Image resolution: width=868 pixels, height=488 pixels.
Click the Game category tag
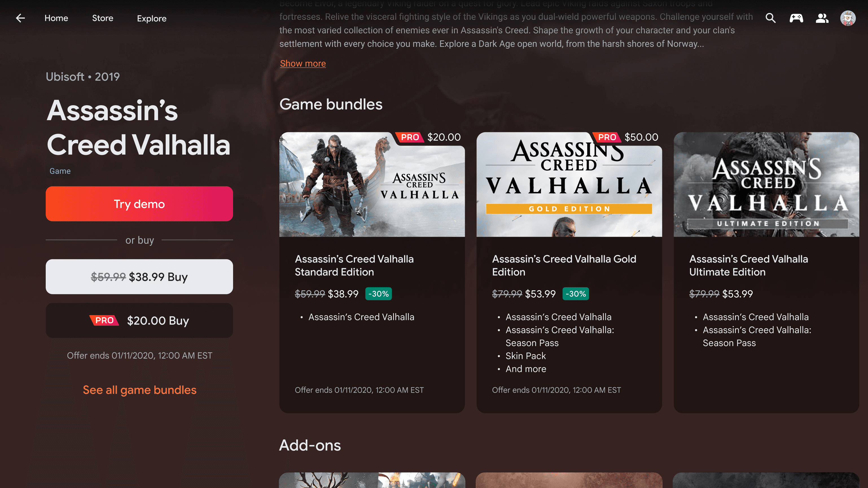click(x=60, y=171)
